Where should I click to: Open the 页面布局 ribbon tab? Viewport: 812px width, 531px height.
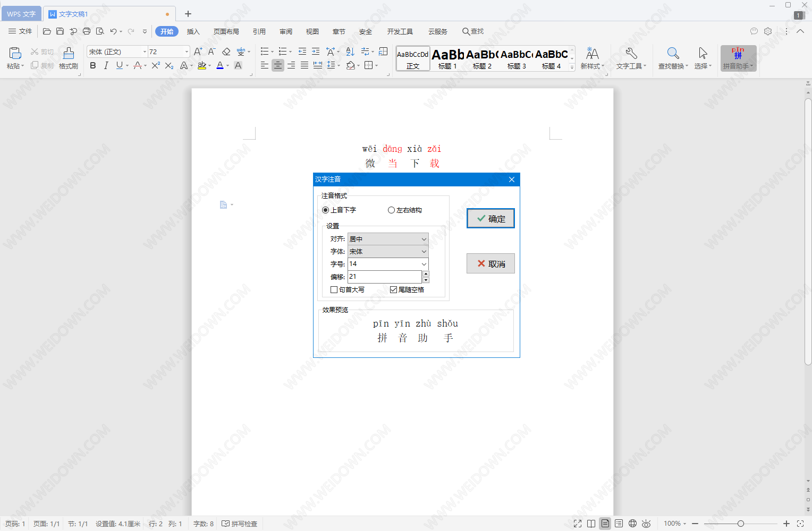pyautogui.click(x=226, y=31)
